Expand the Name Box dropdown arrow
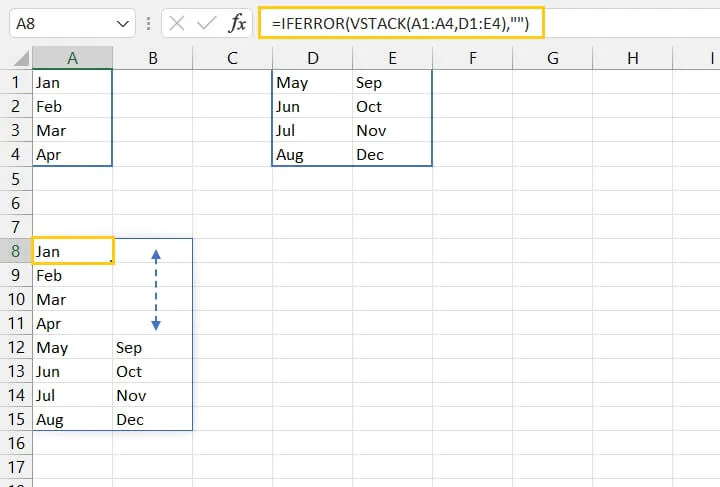 tap(123, 23)
